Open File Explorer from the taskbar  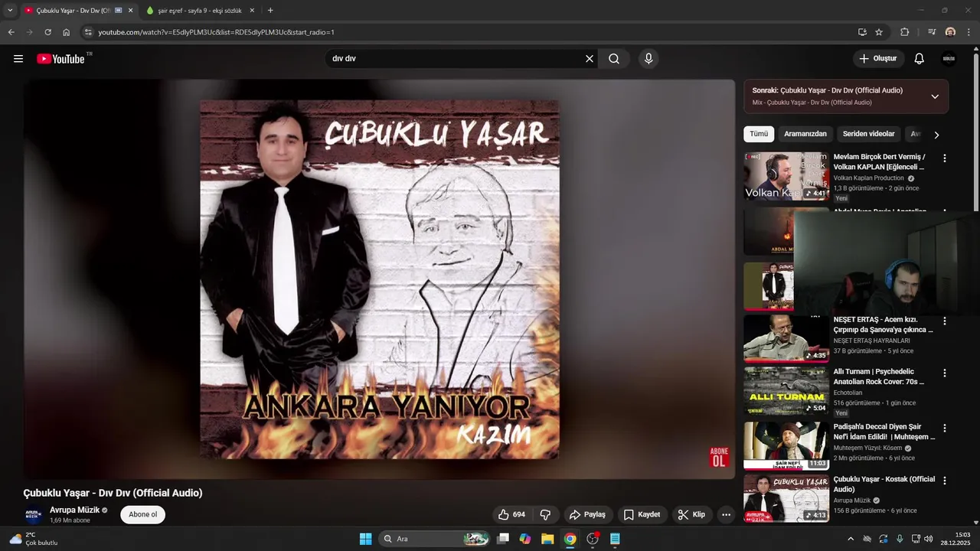pos(547,539)
